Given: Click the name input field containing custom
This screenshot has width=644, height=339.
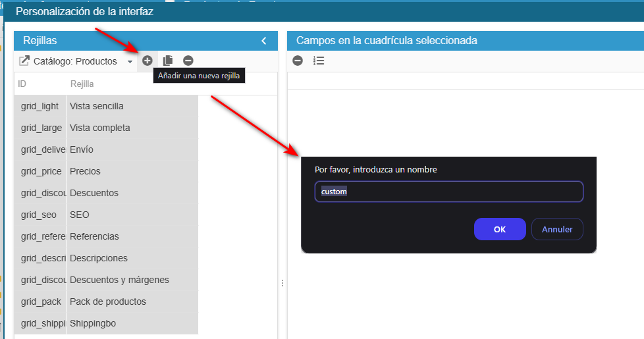Looking at the screenshot, I should pyautogui.click(x=449, y=192).
